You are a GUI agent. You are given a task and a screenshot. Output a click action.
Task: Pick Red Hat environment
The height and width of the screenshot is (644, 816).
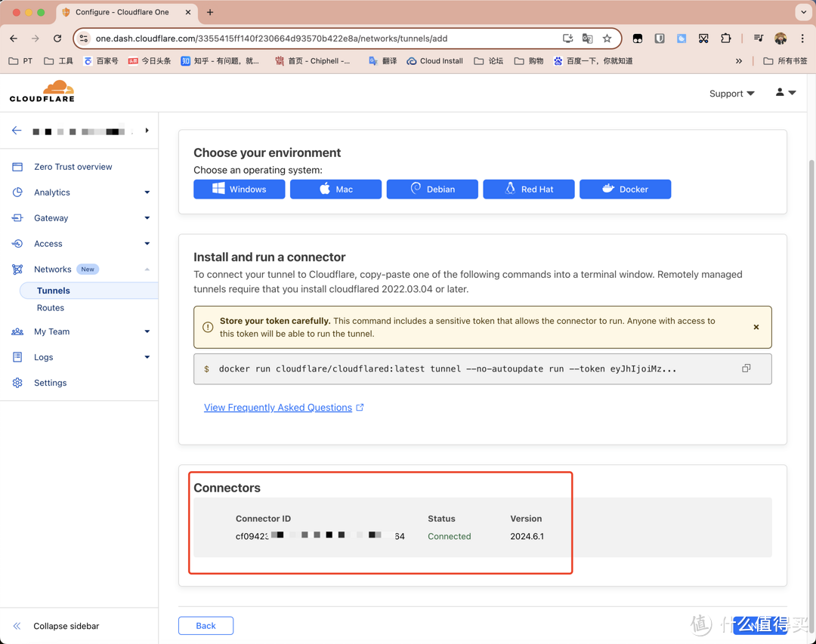[528, 189]
